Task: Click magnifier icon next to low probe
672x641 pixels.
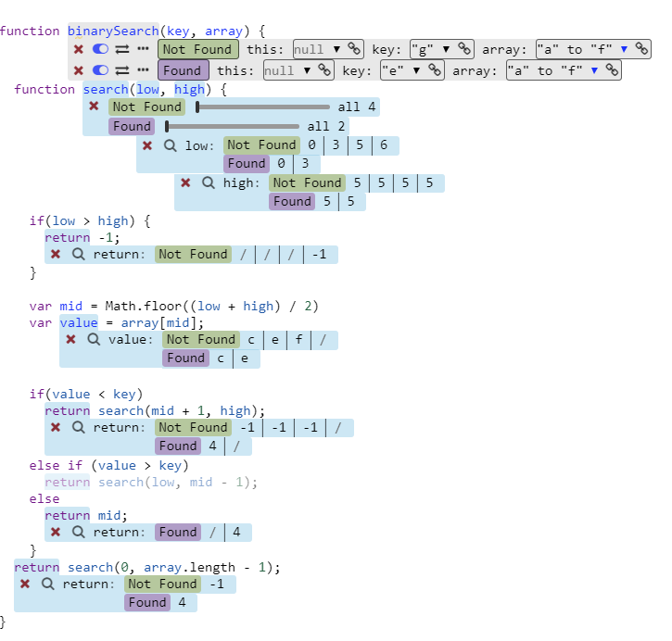Action: 171,145
